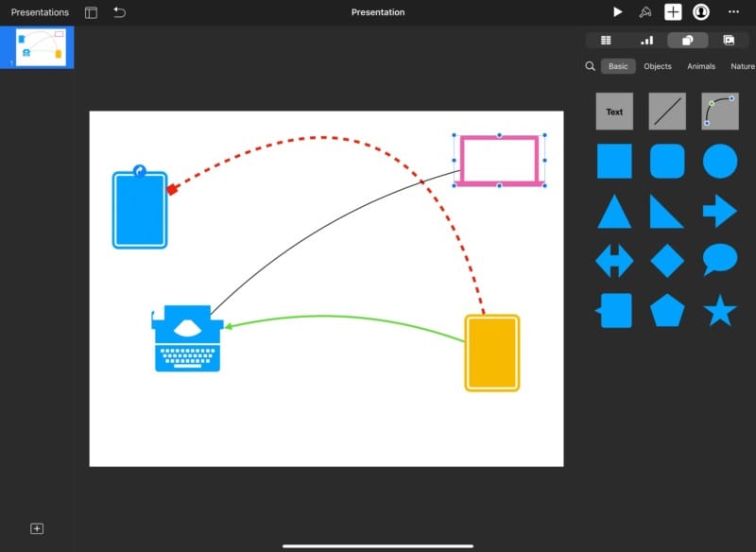
Task: Tap the Undo arrow icon
Action: pyautogui.click(x=117, y=11)
